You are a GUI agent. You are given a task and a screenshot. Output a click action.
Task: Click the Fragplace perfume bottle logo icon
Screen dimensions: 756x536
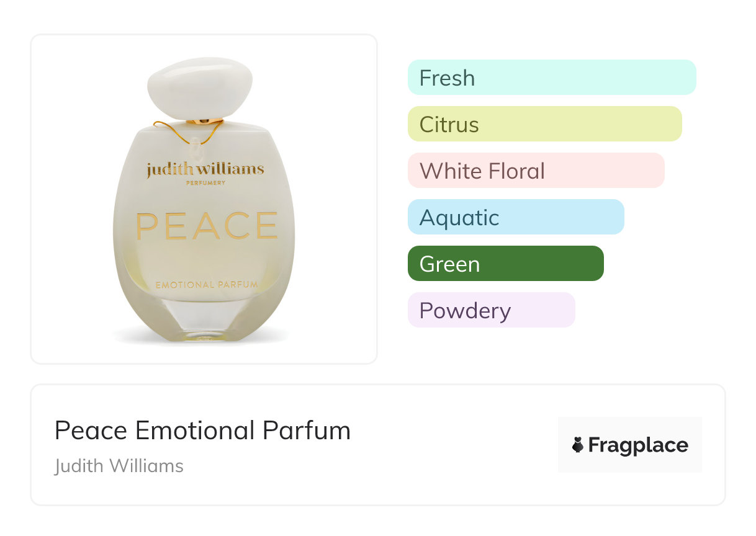click(x=578, y=445)
